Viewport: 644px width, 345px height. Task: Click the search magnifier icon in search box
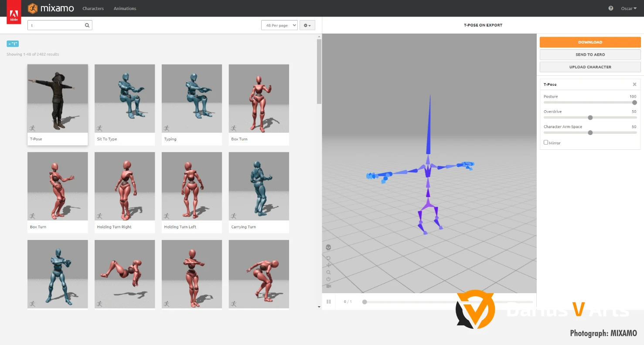click(x=87, y=25)
